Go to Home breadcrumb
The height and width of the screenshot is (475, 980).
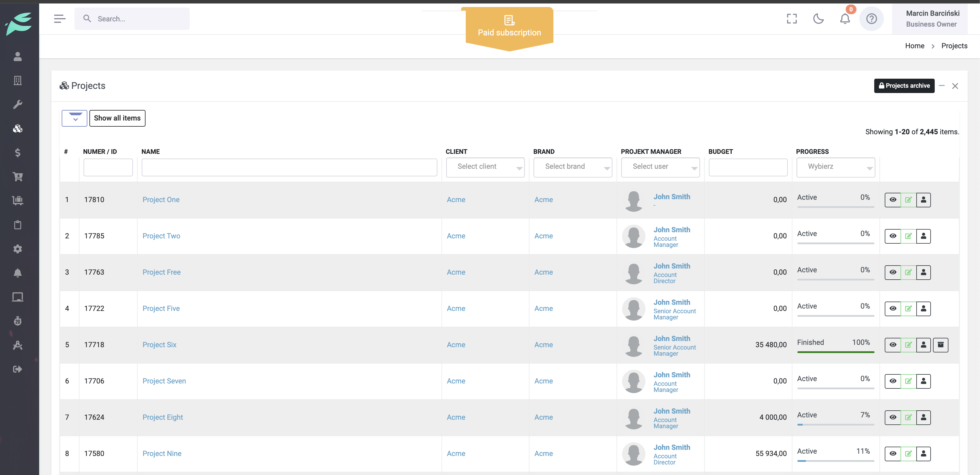915,46
